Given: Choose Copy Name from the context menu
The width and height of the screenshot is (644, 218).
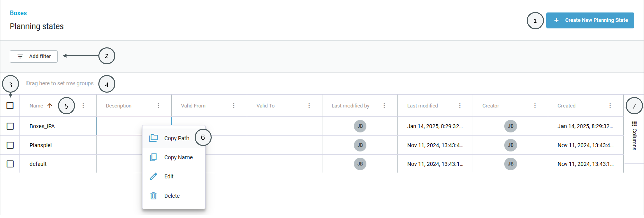Looking at the screenshot, I should pos(178,157).
